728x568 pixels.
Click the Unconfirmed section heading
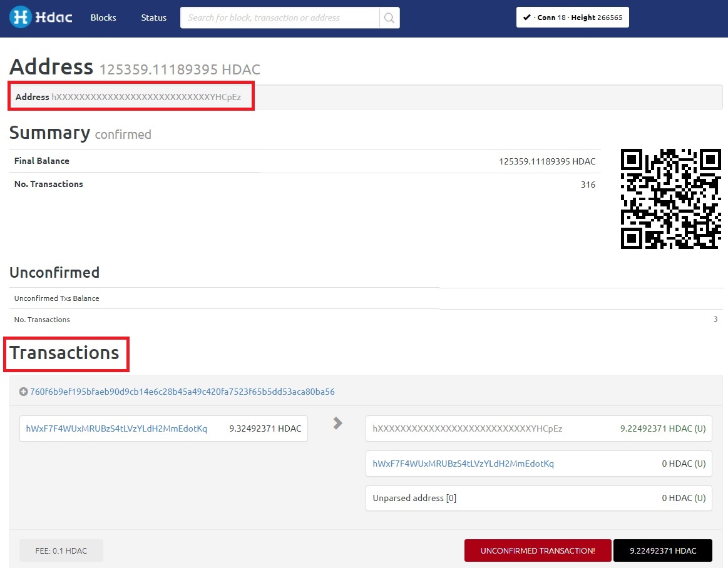pos(54,272)
